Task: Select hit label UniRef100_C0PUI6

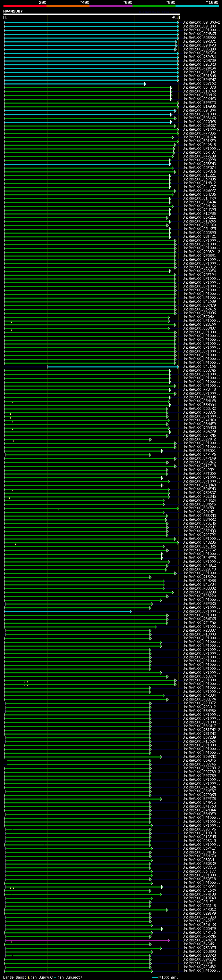Action: (199, 172)
